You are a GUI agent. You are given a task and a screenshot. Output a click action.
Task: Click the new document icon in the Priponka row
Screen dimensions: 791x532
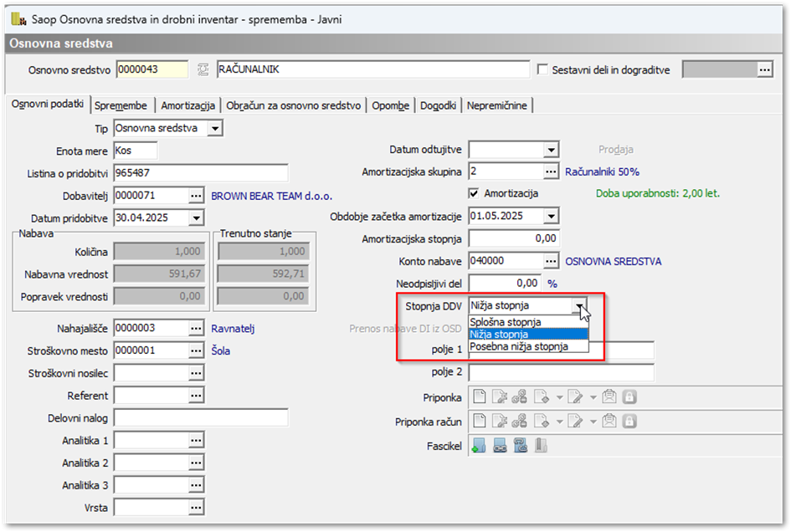pos(480,396)
